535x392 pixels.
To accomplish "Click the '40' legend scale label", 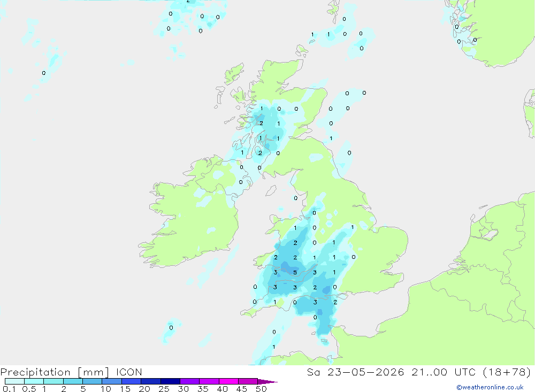I will pyautogui.click(x=223, y=389).
